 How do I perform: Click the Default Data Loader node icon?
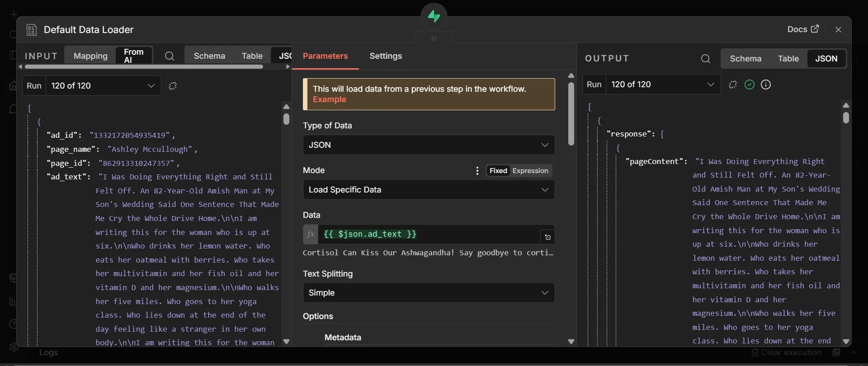coord(31,30)
